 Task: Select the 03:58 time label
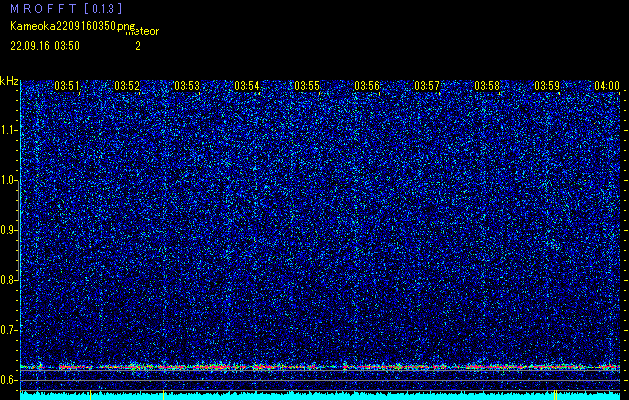[487, 85]
